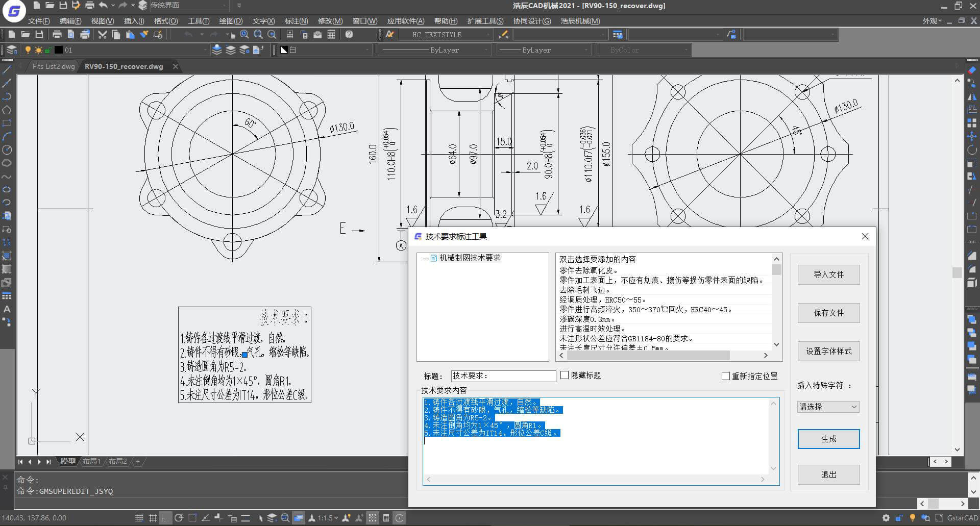
Task: Open the 外观 appearance dropdown
Action: point(932,21)
